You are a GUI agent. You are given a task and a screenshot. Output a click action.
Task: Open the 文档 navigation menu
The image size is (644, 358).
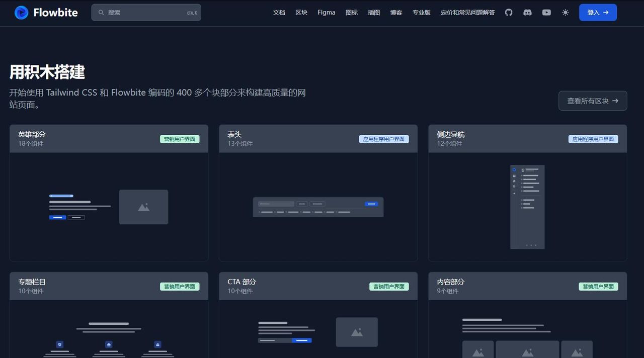pos(279,13)
